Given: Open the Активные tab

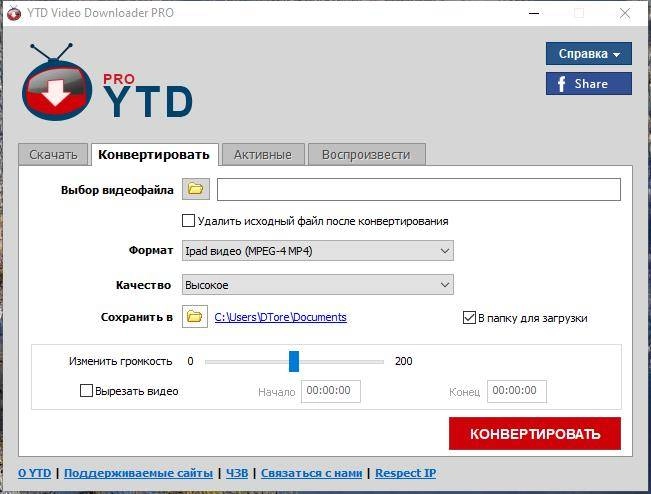Looking at the screenshot, I should (x=263, y=154).
